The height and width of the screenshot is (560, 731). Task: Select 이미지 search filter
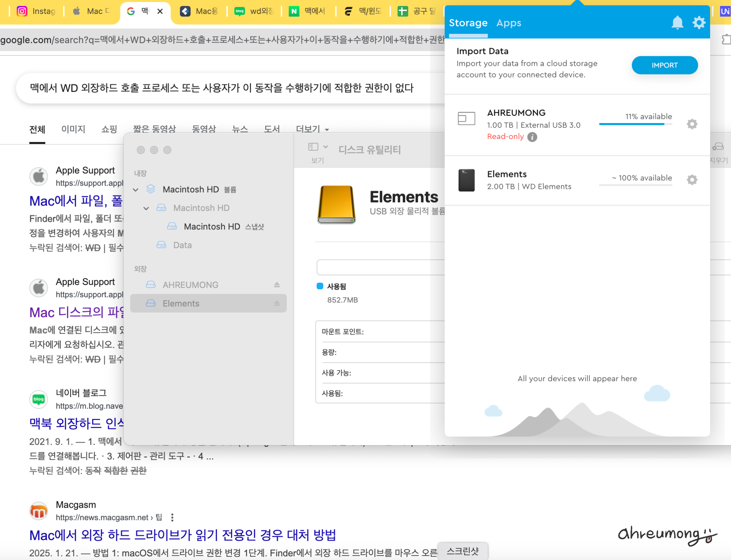point(73,129)
